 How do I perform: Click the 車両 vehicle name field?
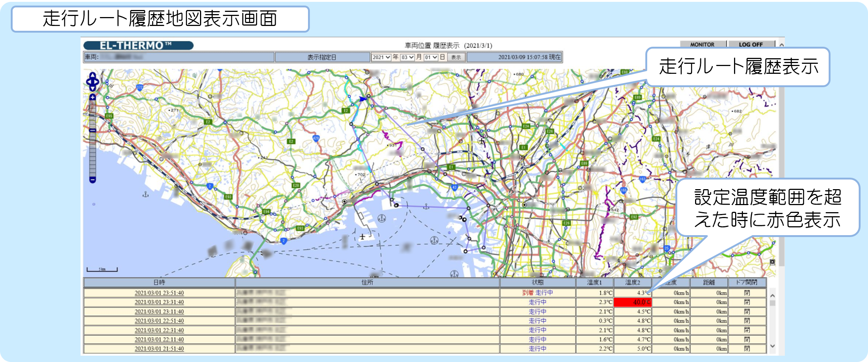tap(179, 57)
